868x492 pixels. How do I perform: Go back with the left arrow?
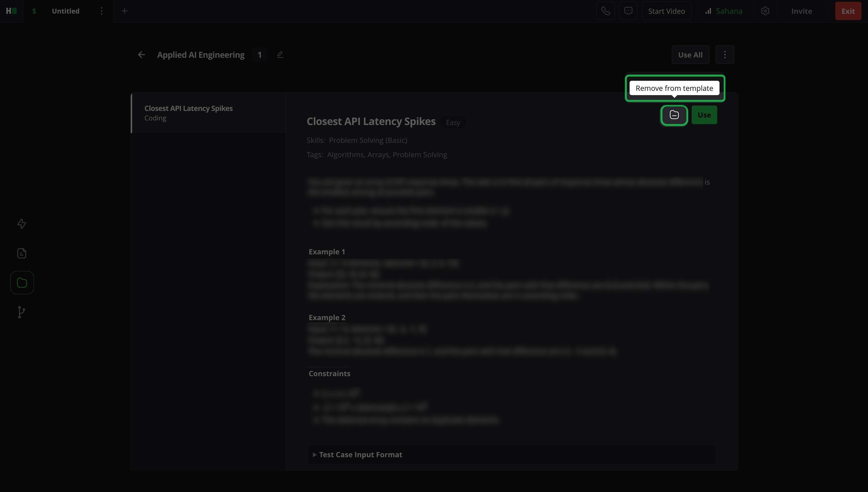(142, 54)
